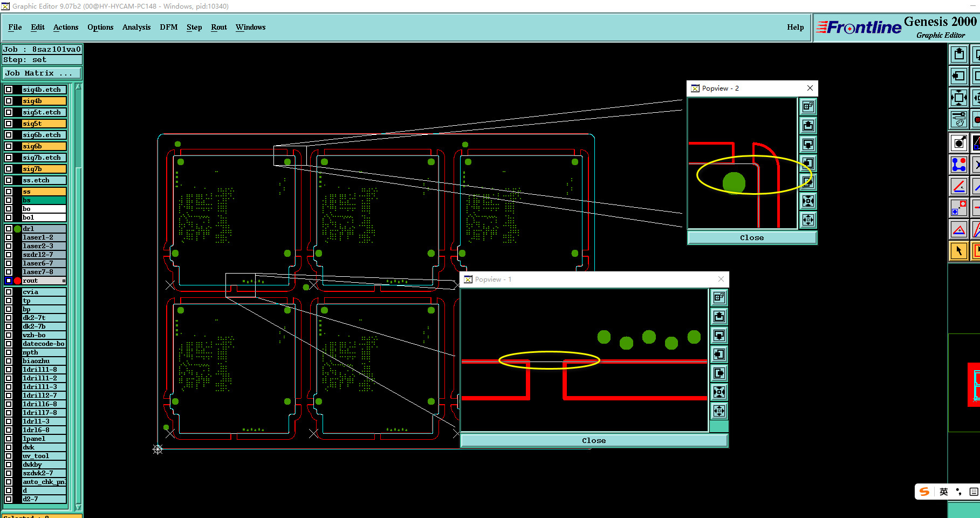Open the Windows menu

coord(251,27)
